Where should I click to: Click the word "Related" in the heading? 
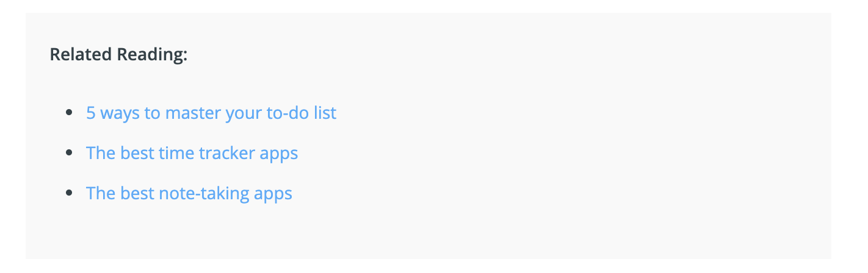[x=81, y=54]
